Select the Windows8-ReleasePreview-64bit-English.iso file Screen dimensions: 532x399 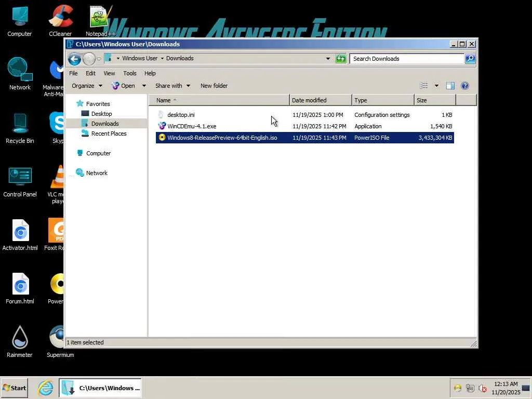pos(304,138)
